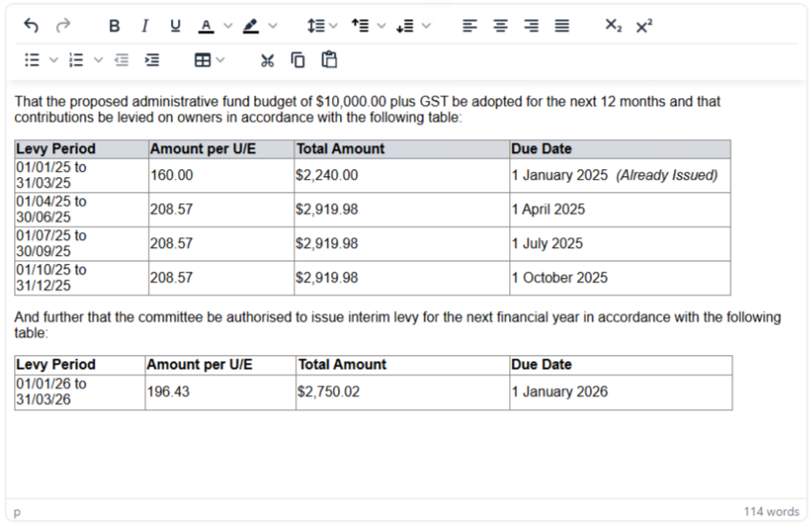Screen dimensions: 812x526
Task: Click the '01/01/25 to 31/03/25' cell
Action: pyautogui.click(x=81, y=175)
